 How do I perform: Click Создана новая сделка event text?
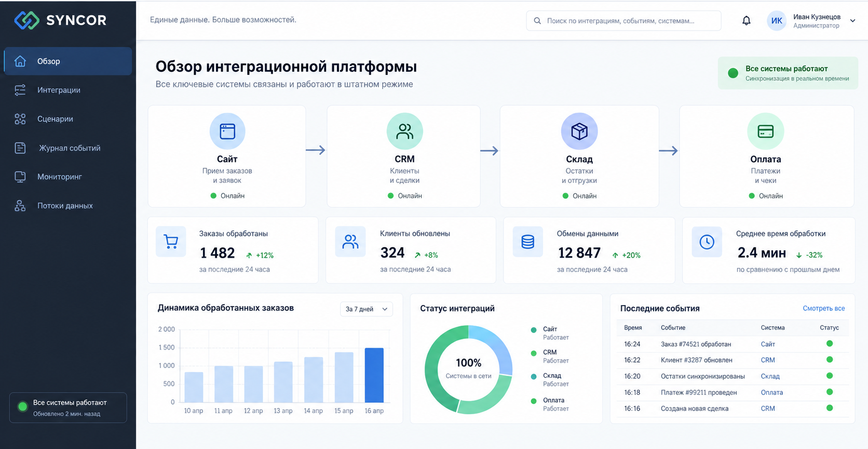[x=695, y=408]
